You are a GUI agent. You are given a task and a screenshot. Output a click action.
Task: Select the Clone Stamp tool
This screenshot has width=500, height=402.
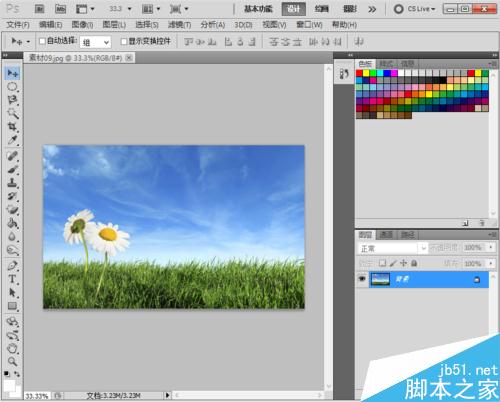click(12, 183)
